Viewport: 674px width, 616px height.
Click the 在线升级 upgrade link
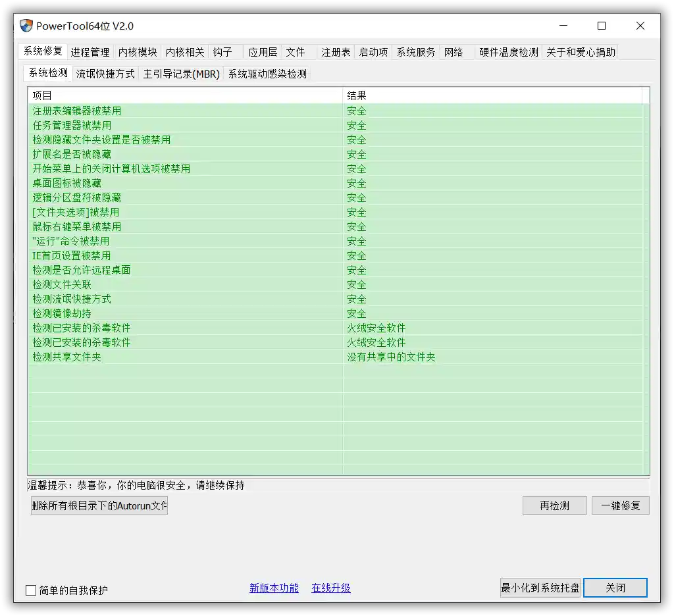pyautogui.click(x=330, y=589)
